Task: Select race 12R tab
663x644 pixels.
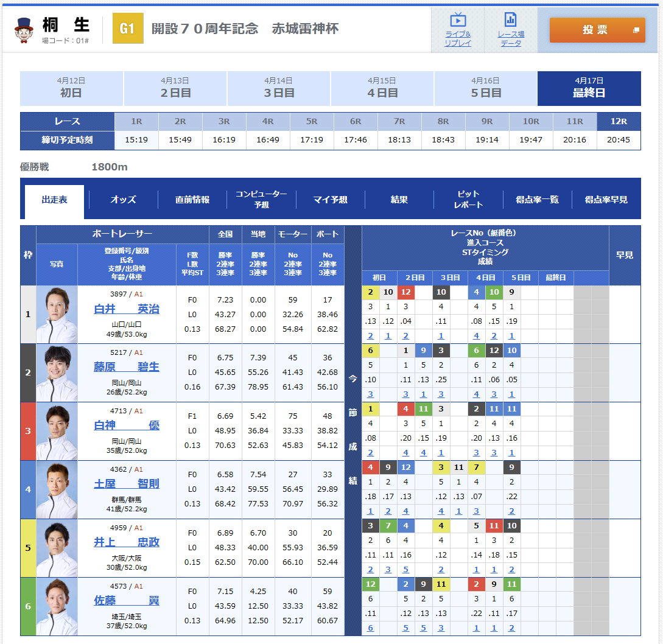Action: point(619,121)
